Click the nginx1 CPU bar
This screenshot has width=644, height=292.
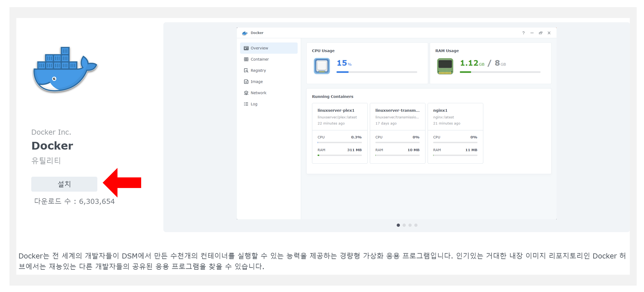pyautogui.click(x=455, y=143)
